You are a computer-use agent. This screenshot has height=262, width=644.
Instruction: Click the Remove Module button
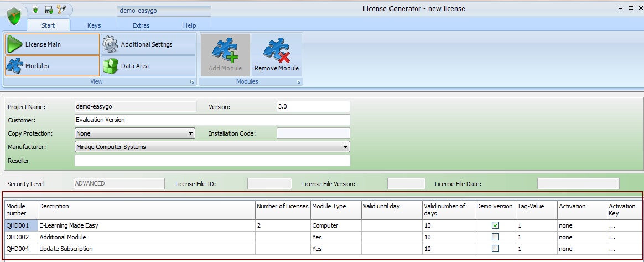277,55
